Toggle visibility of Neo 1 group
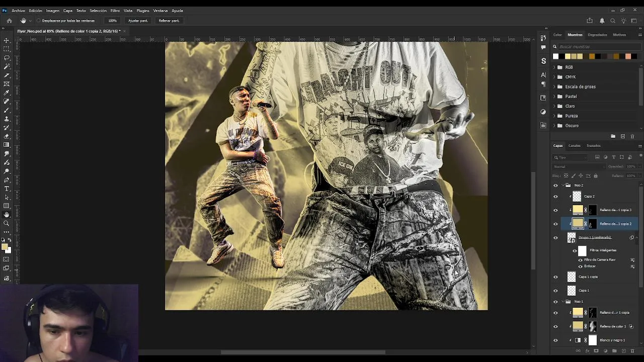 pyautogui.click(x=555, y=302)
